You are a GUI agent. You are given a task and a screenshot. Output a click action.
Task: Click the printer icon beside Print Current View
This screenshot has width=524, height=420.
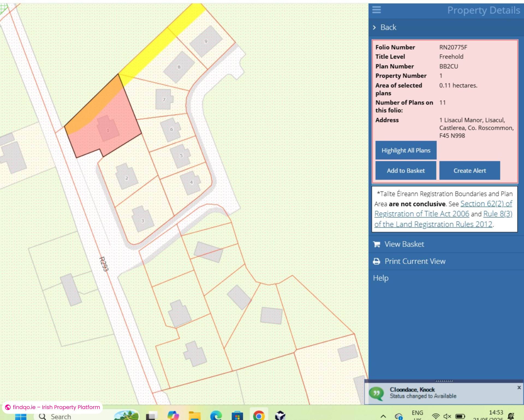(x=377, y=261)
